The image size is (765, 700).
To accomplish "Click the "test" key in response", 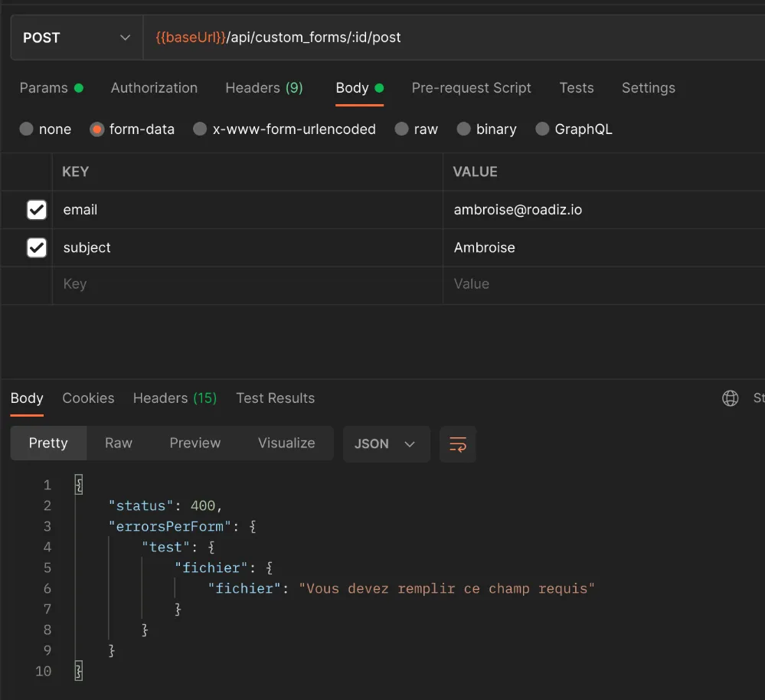I will 166,548.
